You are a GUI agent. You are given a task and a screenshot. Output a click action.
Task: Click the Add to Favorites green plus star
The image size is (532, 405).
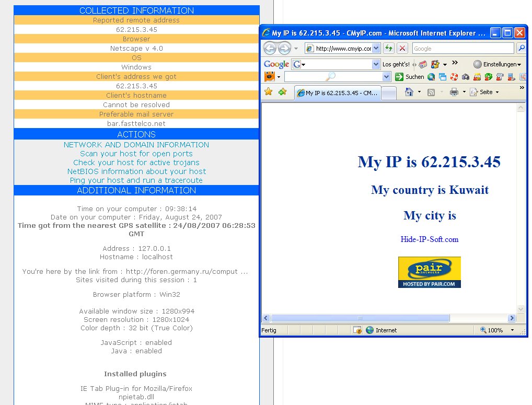[282, 91]
